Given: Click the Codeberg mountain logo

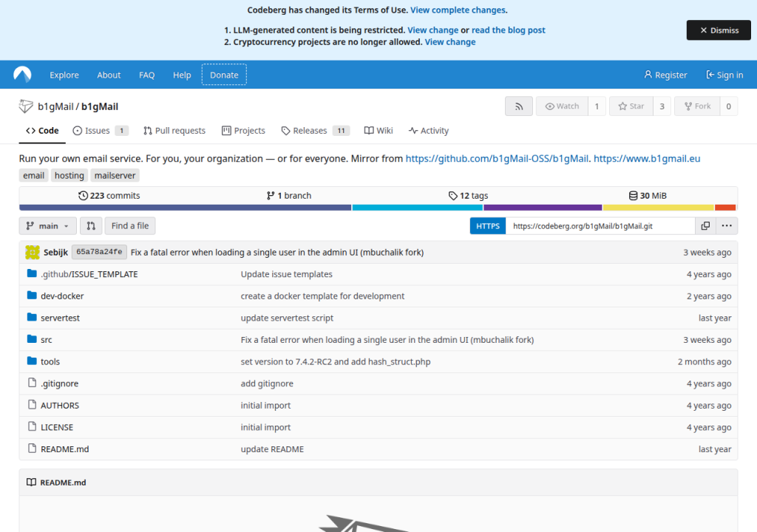Looking at the screenshot, I should coord(22,75).
